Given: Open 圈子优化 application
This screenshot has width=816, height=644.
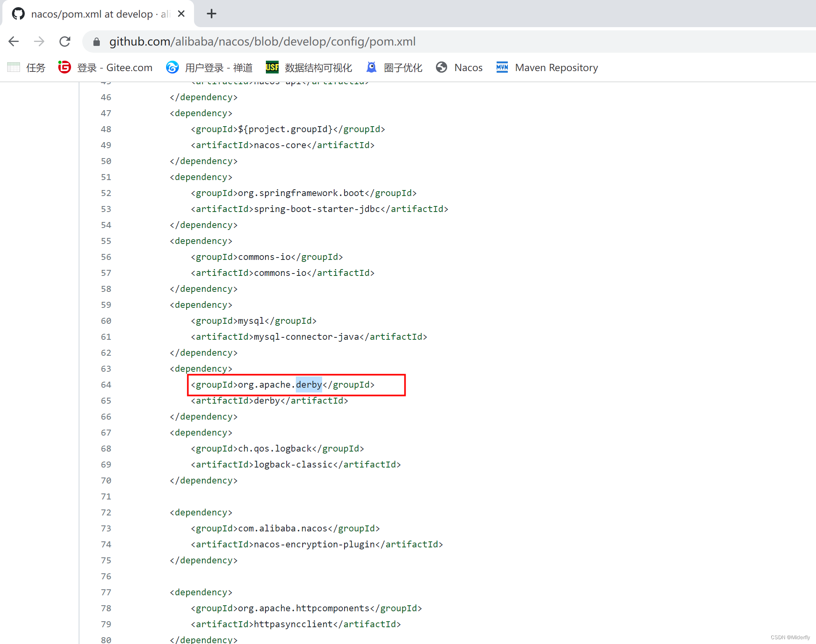Looking at the screenshot, I should point(403,67).
